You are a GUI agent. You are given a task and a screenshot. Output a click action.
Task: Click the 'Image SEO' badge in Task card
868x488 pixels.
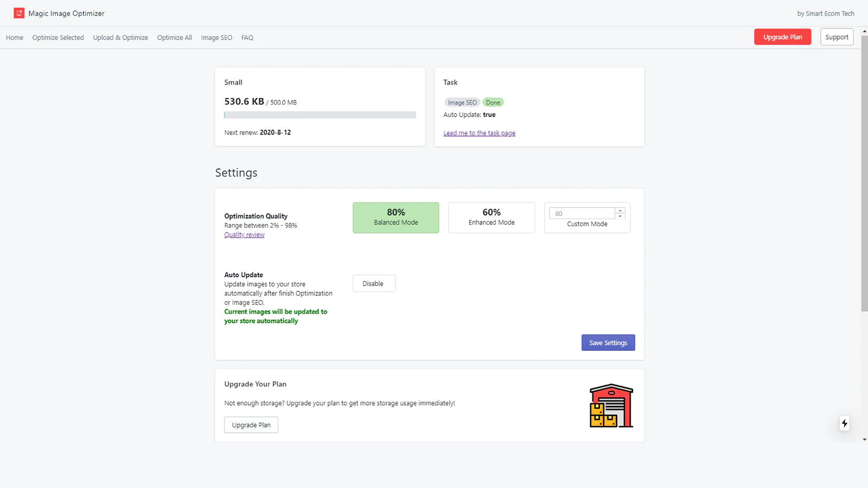(462, 102)
